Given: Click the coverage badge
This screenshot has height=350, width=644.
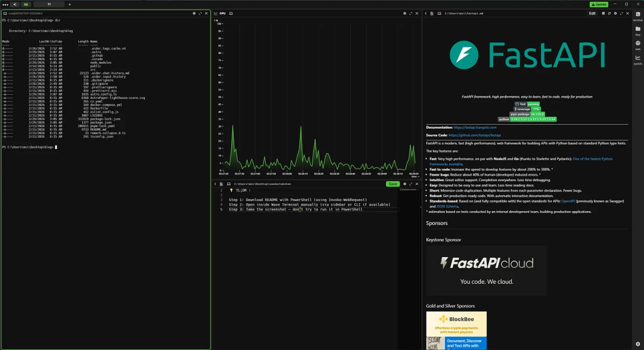Looking at the screenshot, I should (x=527, y=109).
